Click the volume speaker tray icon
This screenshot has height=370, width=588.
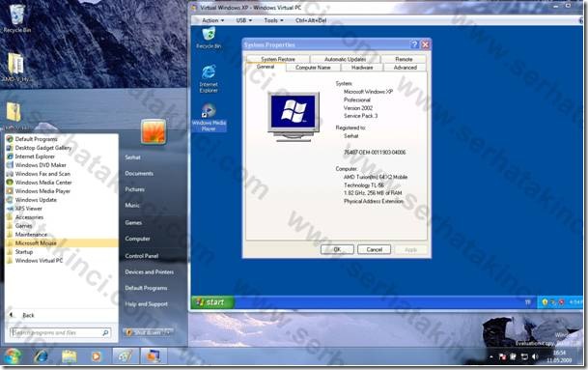coord(534,356)
